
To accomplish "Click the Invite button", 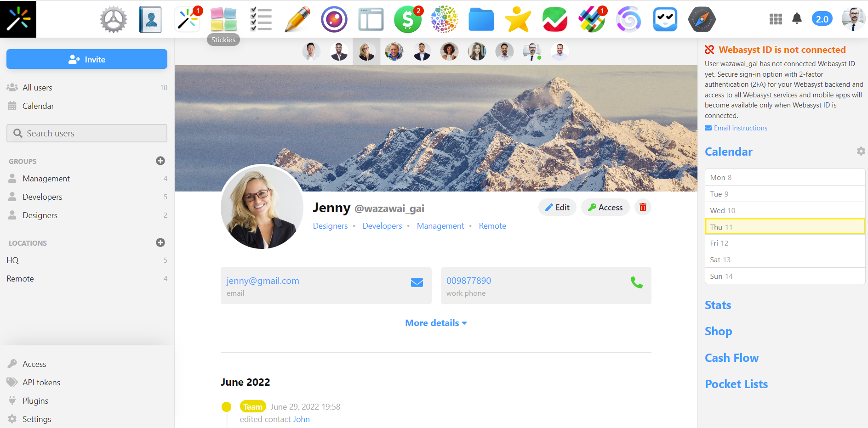I will pos(86,59).
